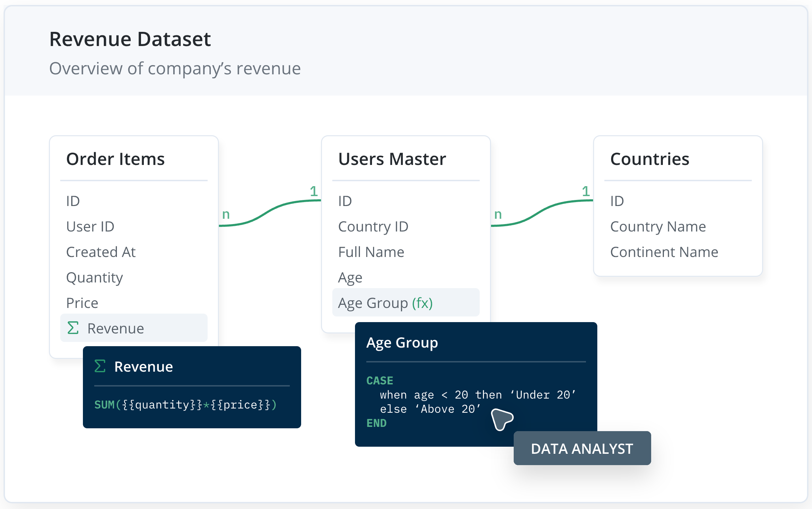Click the sigma icon in Revenue tooltip
The image size is (812, 509).
pos(100,366)
